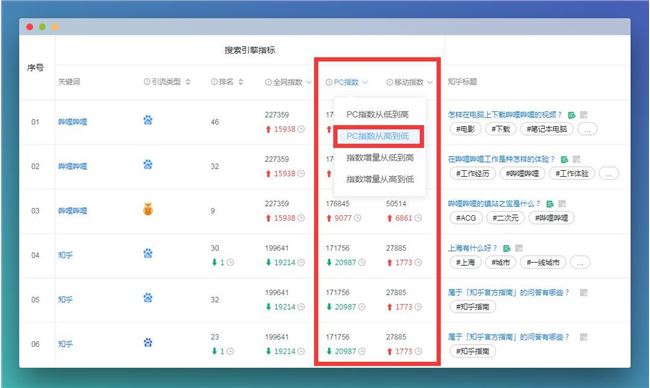
Task: Click the #工作体验 tag
Action: click(572, 174)
